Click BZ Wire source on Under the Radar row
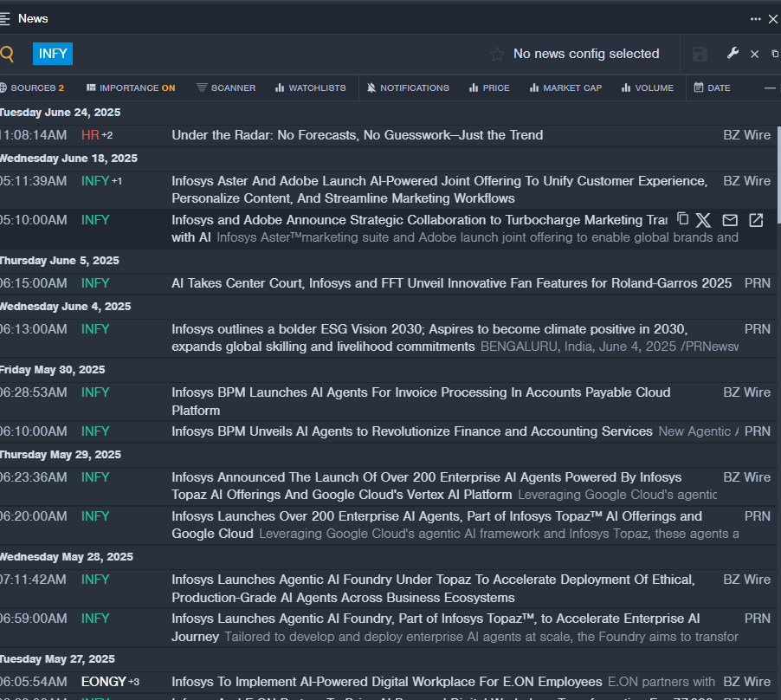Screen dimensions: 781x700 click(x=746, y=135)
